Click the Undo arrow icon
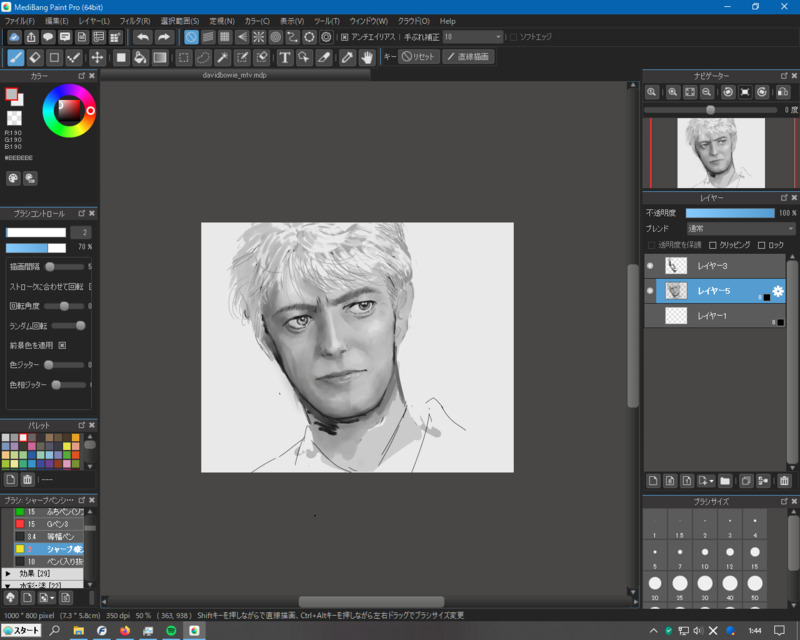The width and height of the screenshot is (800, 640). [x=144, y=37]
